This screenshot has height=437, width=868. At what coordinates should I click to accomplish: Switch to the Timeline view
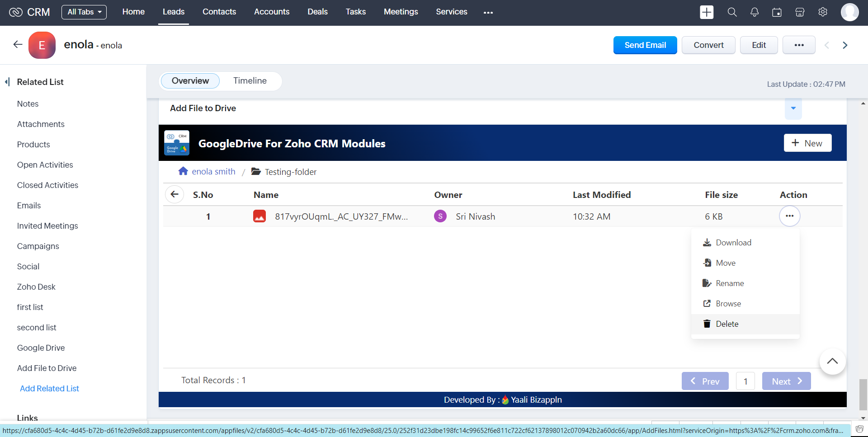(250, 81)
